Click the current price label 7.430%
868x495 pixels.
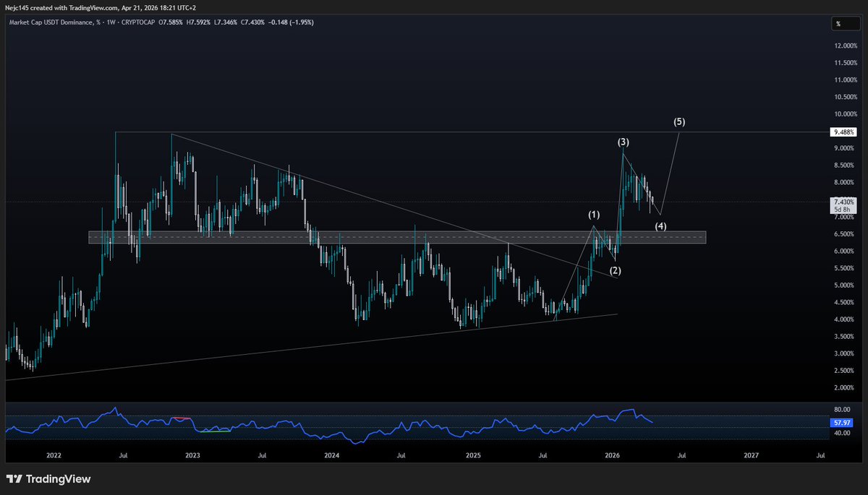click(844, 202)
